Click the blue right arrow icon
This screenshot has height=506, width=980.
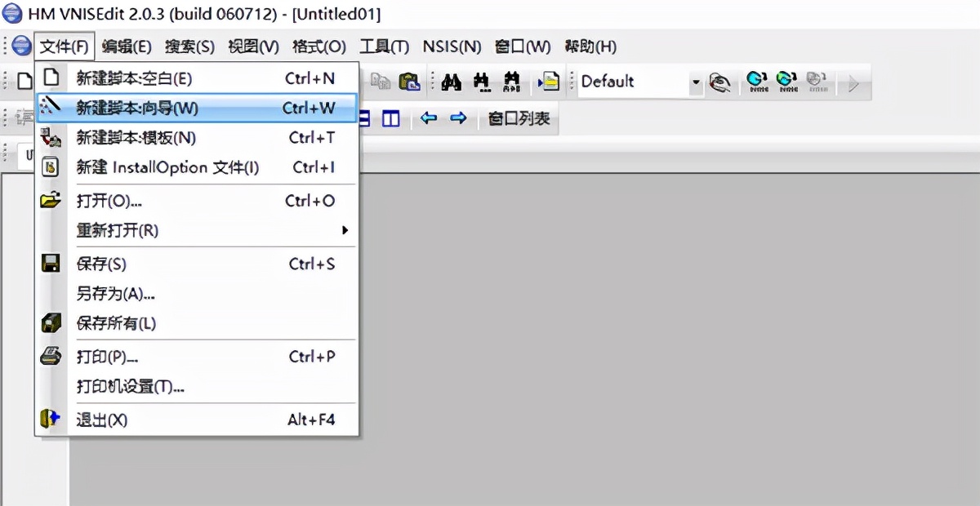point(458,118)
